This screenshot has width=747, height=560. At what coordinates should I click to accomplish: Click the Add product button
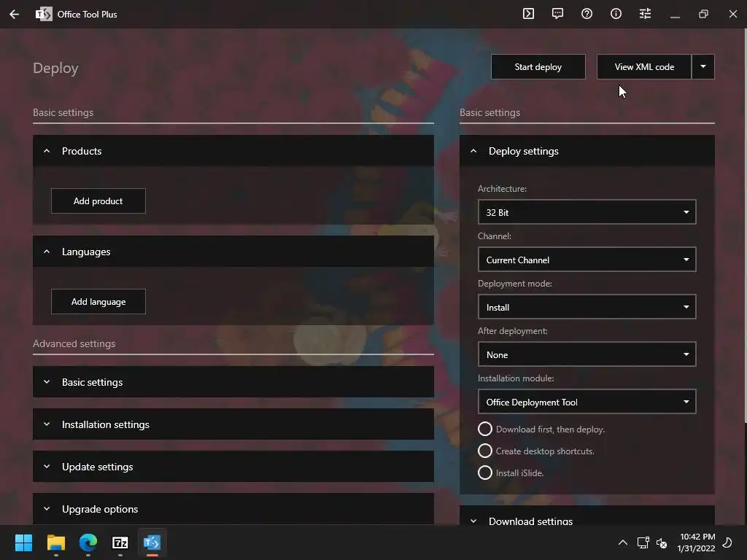point(98,201)
